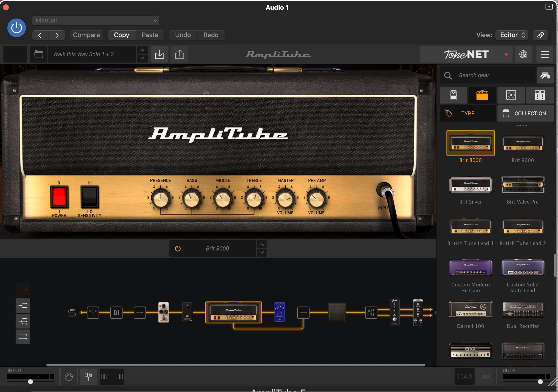Click the export share icon

click(179, 54)
